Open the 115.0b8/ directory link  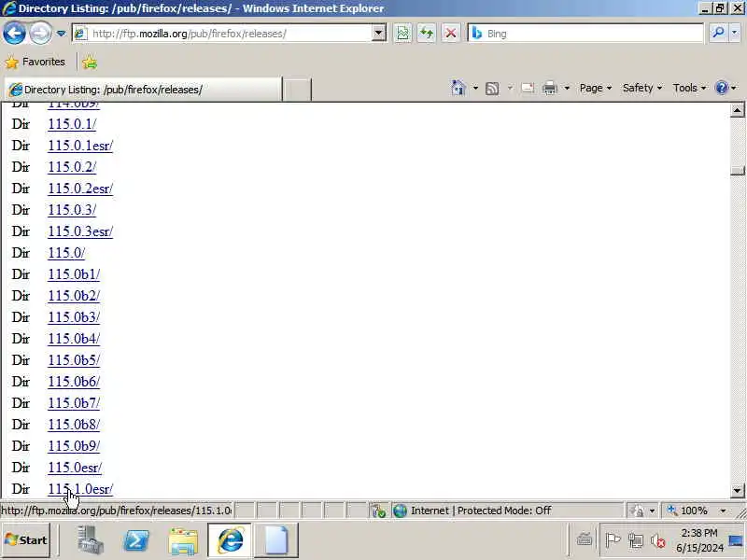[74, 424]
